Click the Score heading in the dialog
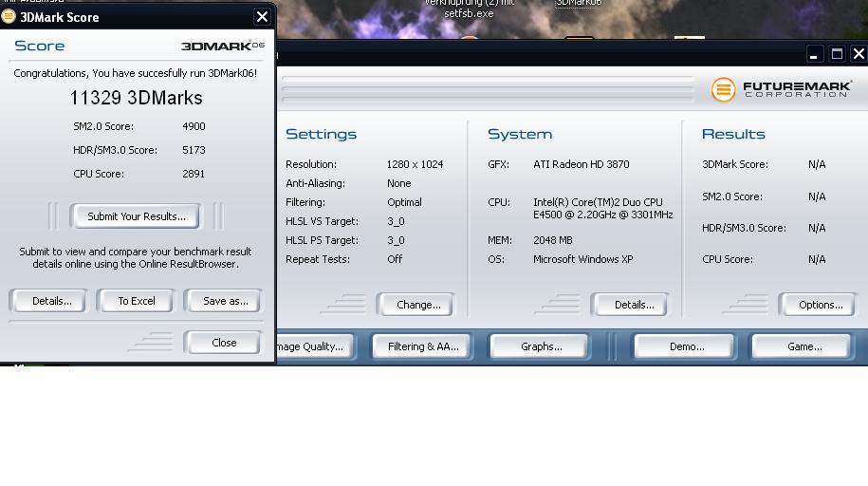 point(39,46)
